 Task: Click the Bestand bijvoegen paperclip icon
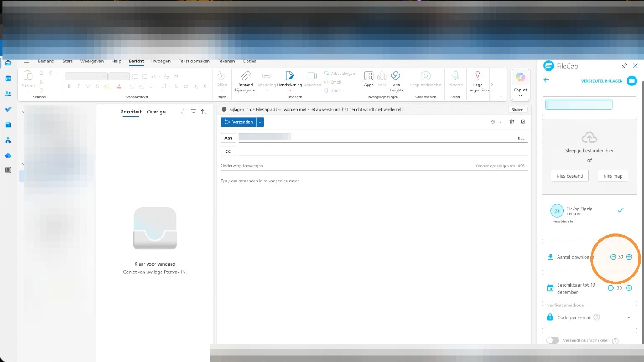246,76
